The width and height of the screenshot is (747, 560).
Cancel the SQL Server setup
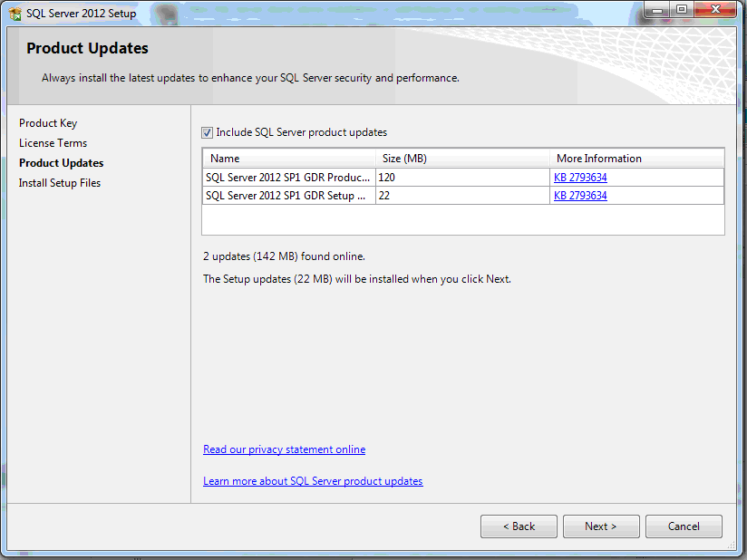point(684,526)
